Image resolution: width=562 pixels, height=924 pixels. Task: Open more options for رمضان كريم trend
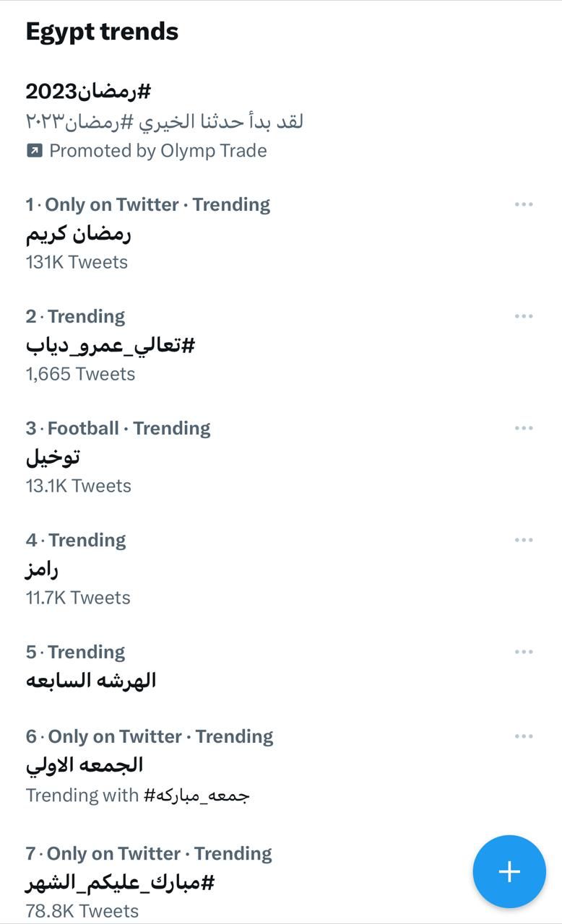[x=524, y=204]
